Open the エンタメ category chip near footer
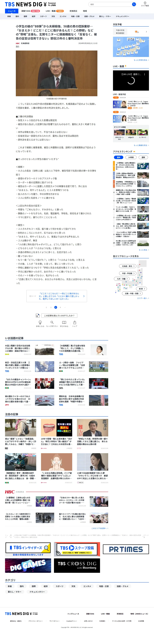 tap(87, 586)
